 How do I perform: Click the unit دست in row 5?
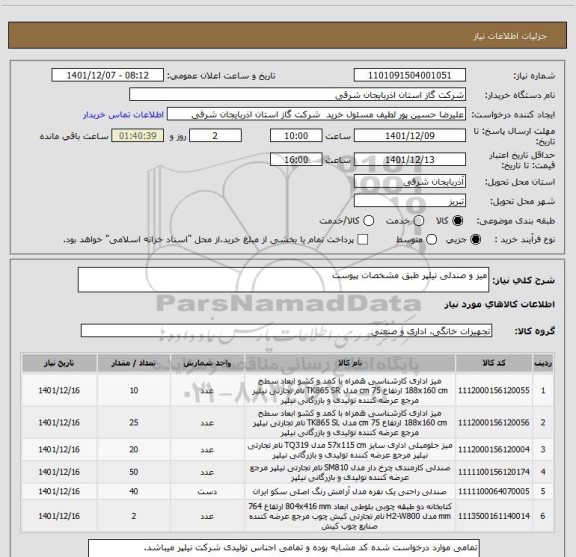tap(207, 492)
